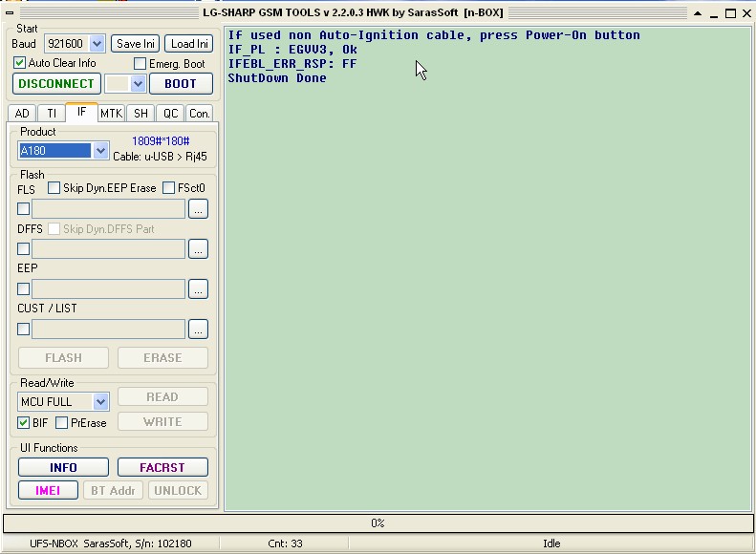This screenshot has width=756, height=554.
Task: Click the EEP file path field
Action: click(109, 289)
